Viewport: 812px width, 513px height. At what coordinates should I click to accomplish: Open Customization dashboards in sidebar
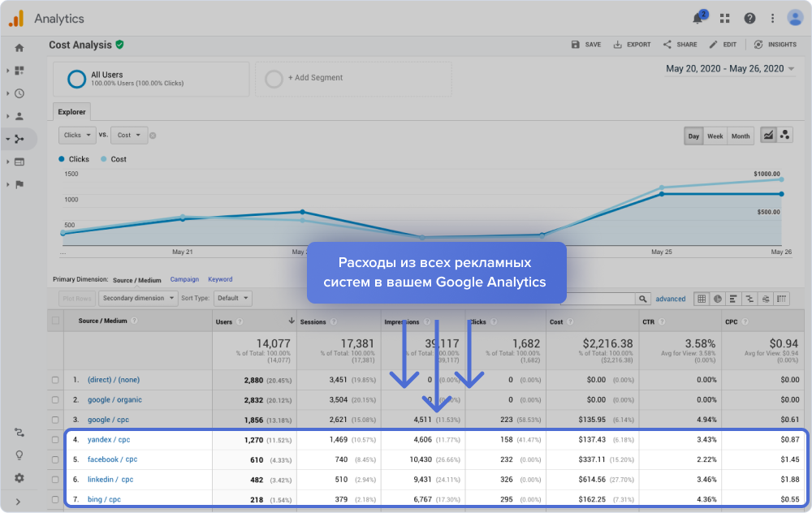coord(19,71)
